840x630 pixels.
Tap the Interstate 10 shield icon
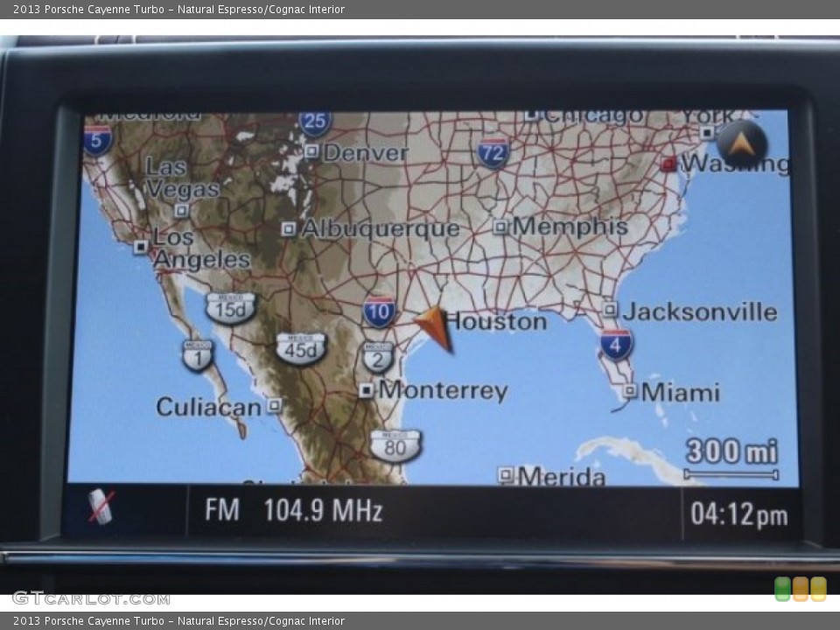379,311
